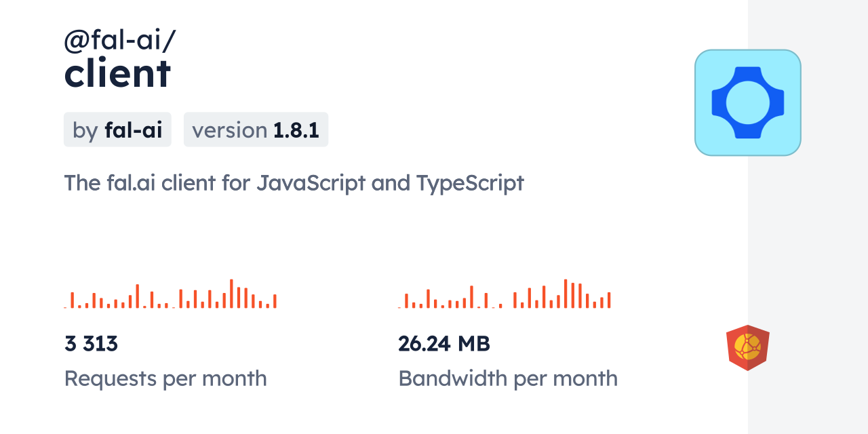Image resolution: width=868 pixels, height=434 pixels.
Task: Click the orange jsDelivr shield logo
Action: point(747,348)
